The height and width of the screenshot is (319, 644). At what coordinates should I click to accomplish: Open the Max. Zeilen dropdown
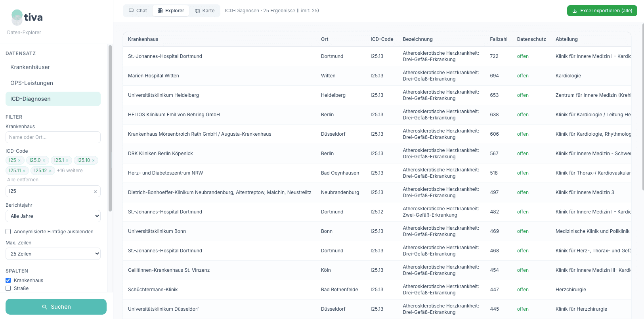(x=53, y=254)
